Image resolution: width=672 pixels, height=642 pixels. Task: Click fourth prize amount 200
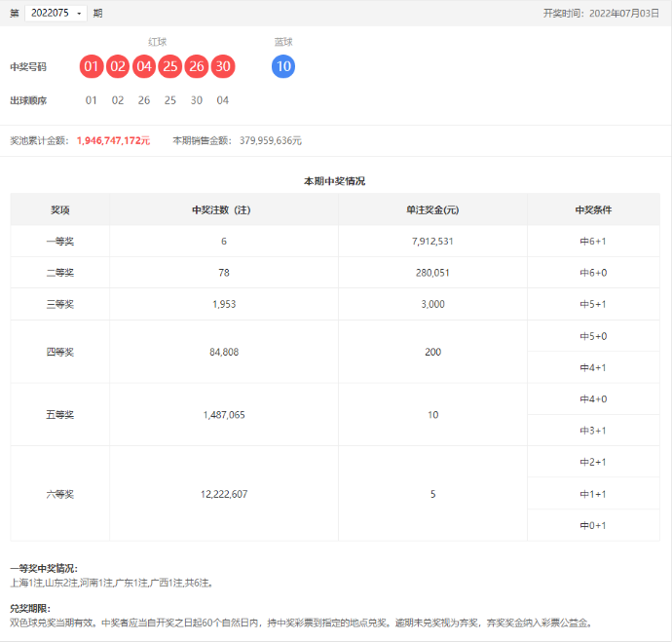pyautogui.click(x=432, y=352)
